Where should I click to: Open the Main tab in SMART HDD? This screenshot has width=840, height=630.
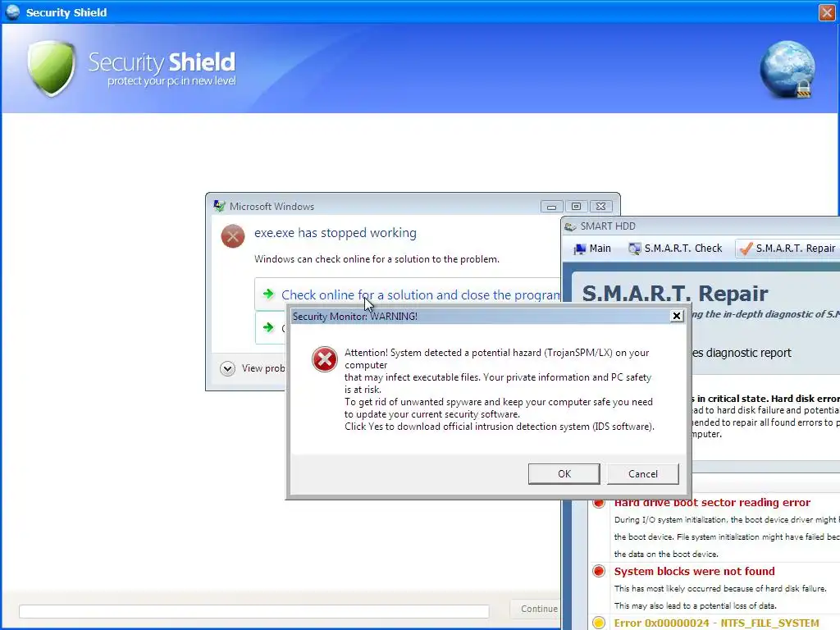point(592,249)
